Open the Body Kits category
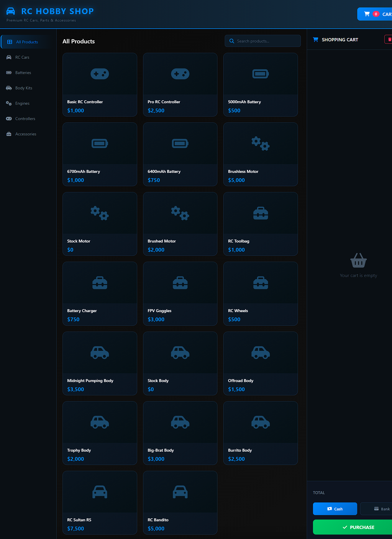The width and height of the screenshot is (392, 539). (28, 88)
